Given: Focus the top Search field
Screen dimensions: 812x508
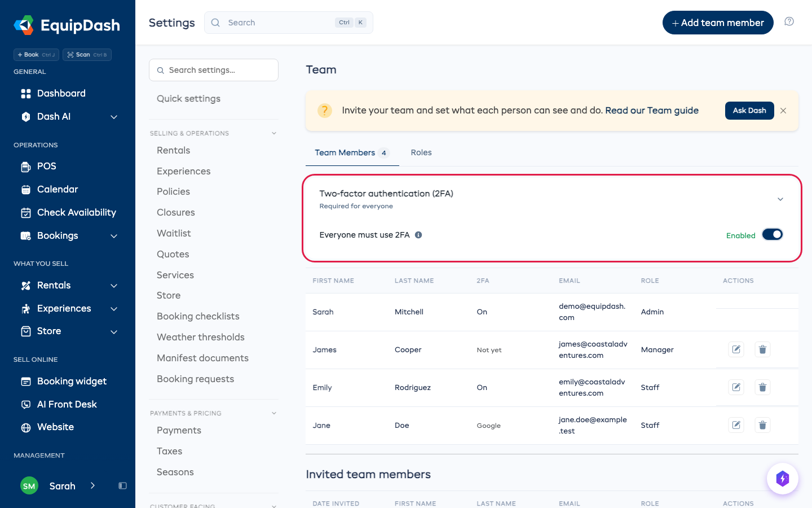Looking at the screenshot, I should (x=289, y=23).
